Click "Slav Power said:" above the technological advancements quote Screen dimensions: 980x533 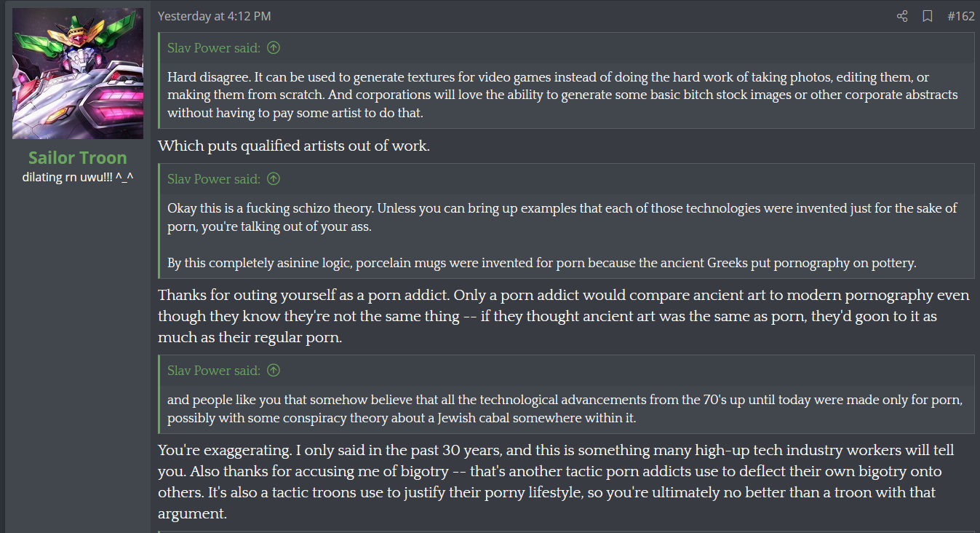click(x=214, y=371)
